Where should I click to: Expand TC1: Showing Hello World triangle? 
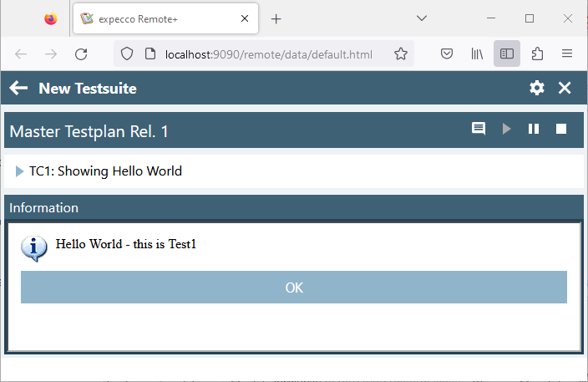pyautogui.click(x=20, y=171)
